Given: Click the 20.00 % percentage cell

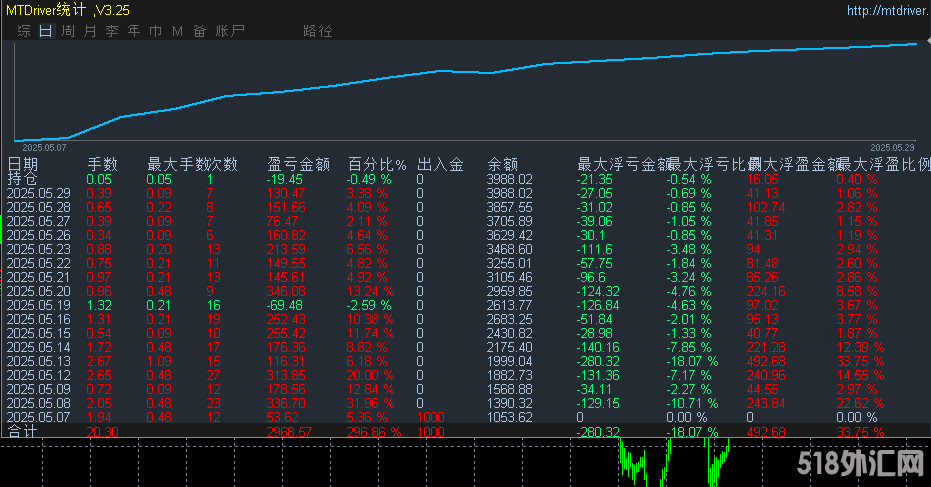Looking at the screenshot, I should [370, 375].
